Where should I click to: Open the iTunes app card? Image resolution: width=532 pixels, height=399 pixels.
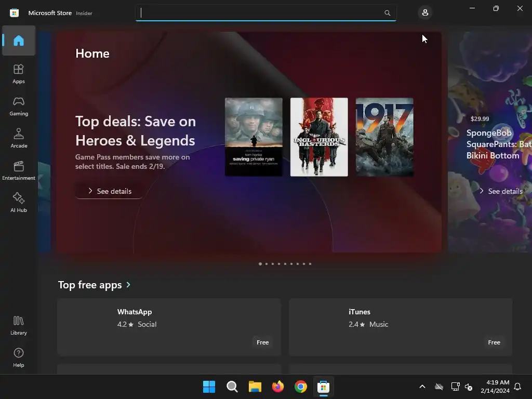click(x=401, y=327)
